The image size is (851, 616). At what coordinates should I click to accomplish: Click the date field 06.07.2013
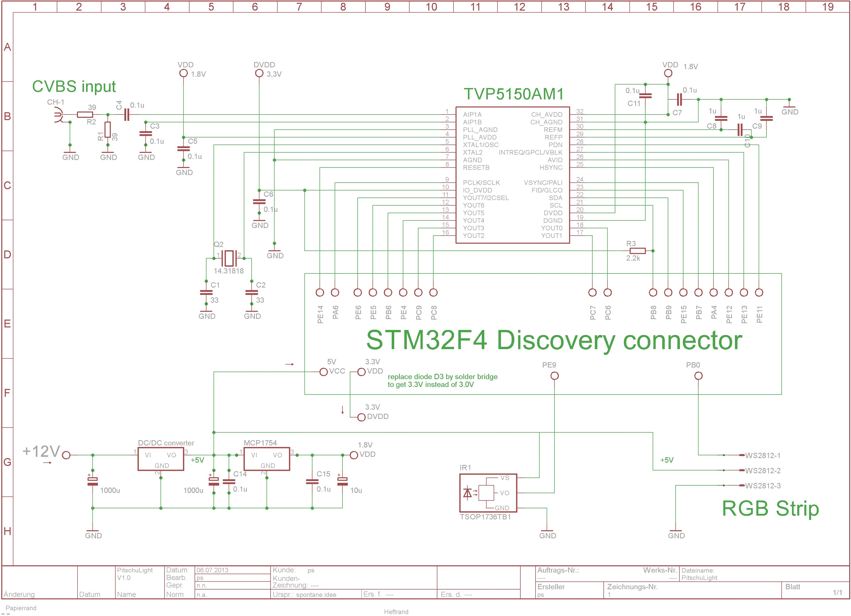pyautogui.click(x=212, y=570)
